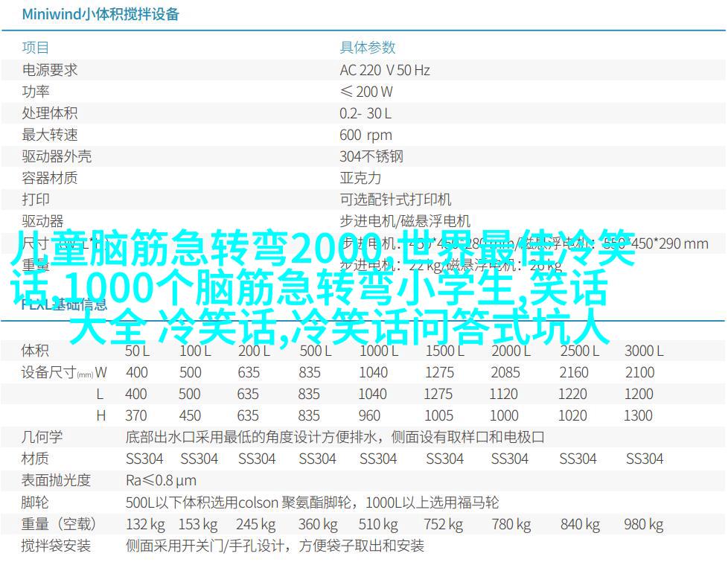
Task: Click the 搅拌袋安装 row label
Action: tap(56, 546)
